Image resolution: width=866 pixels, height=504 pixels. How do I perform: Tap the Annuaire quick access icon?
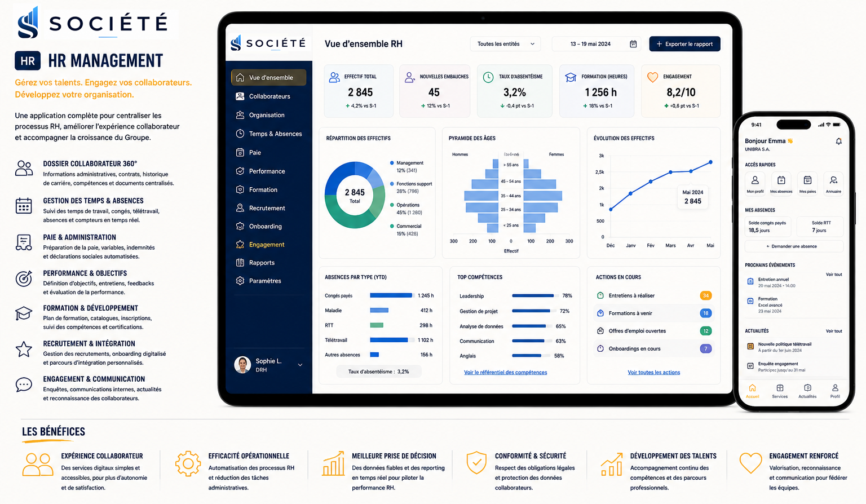(833, 181)
